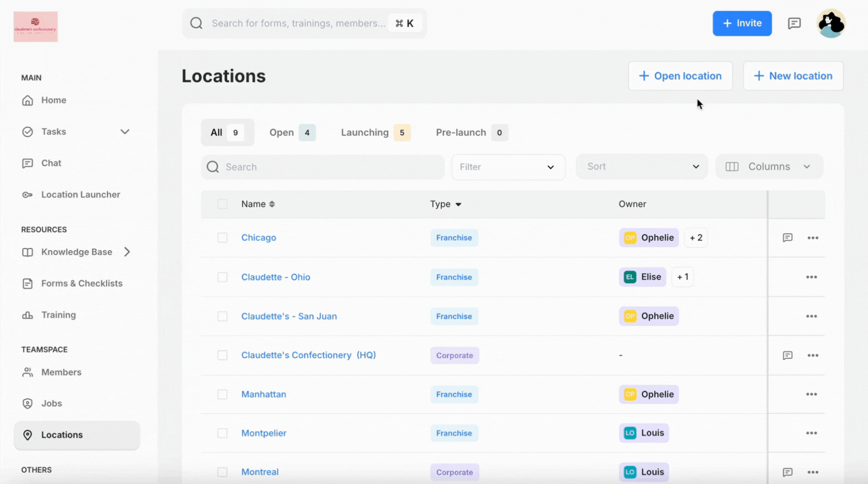Click the Jobs badge icon
This screenshot has height=484, width=868.
[27, 403]
